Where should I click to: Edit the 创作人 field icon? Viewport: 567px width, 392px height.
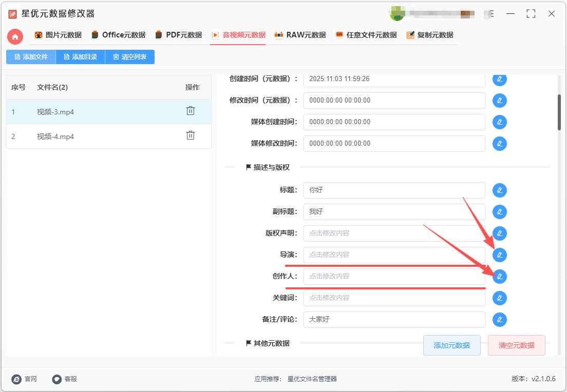pyautogui.click(x=500, y=277)
